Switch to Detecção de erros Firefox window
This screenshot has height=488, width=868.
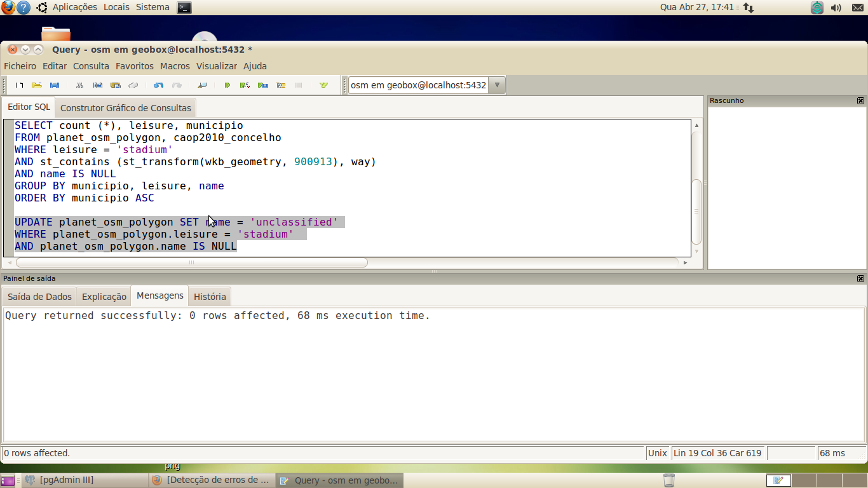212,480
